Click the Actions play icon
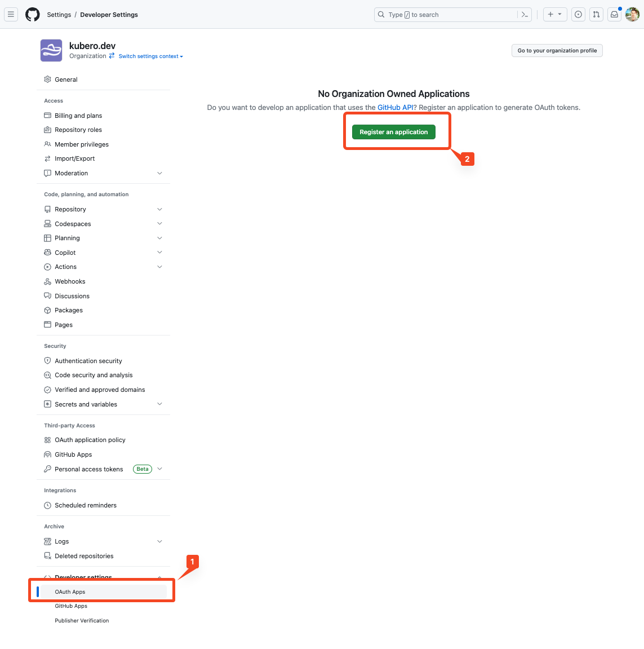Screen dimensions: 644x649 click(47, 267)
